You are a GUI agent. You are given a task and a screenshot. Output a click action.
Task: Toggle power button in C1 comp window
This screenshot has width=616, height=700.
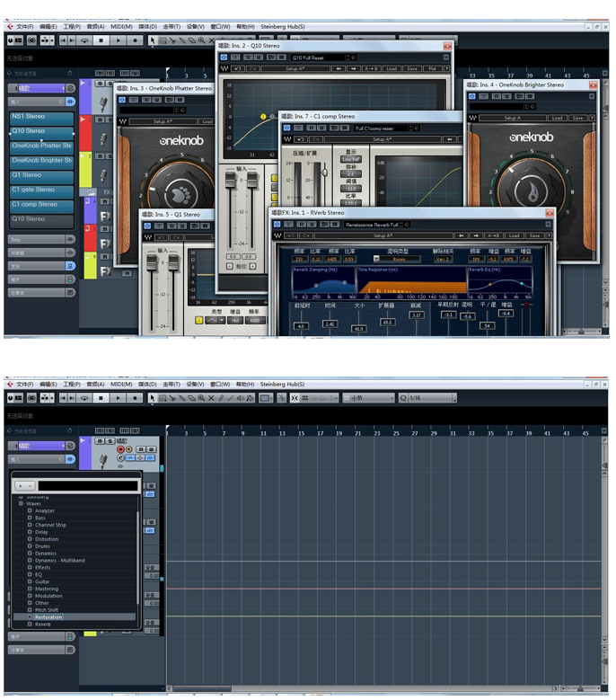click(x=286, y=128)
